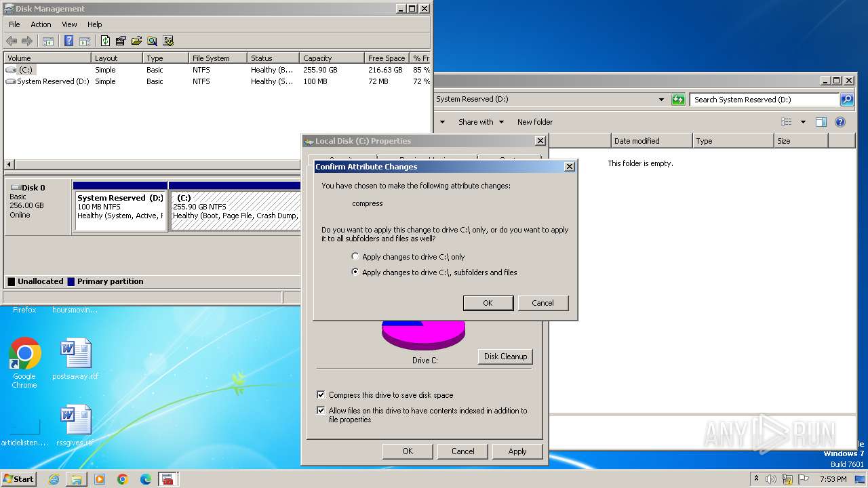Click Cancel in Local Disk (C:) Properties

click(463, 451)
